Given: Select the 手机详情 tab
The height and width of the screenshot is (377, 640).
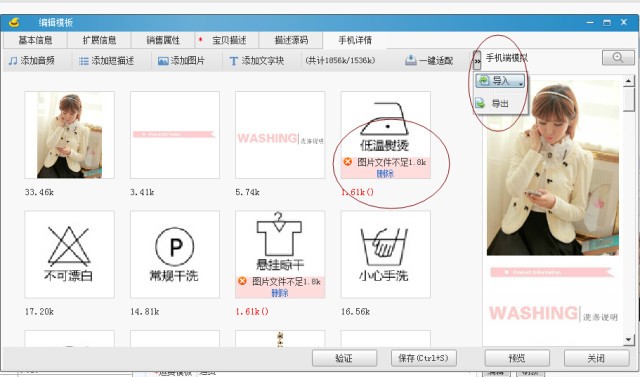Looking at the screenshot, I should pos(355,40).
